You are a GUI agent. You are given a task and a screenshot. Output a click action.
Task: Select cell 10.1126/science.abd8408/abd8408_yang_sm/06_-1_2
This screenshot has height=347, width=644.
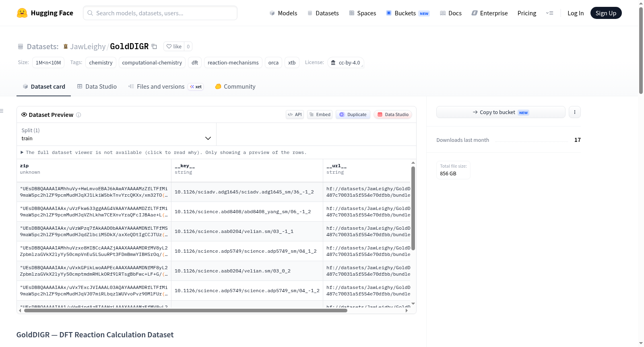pyautogui.click(x=247, y=212)
